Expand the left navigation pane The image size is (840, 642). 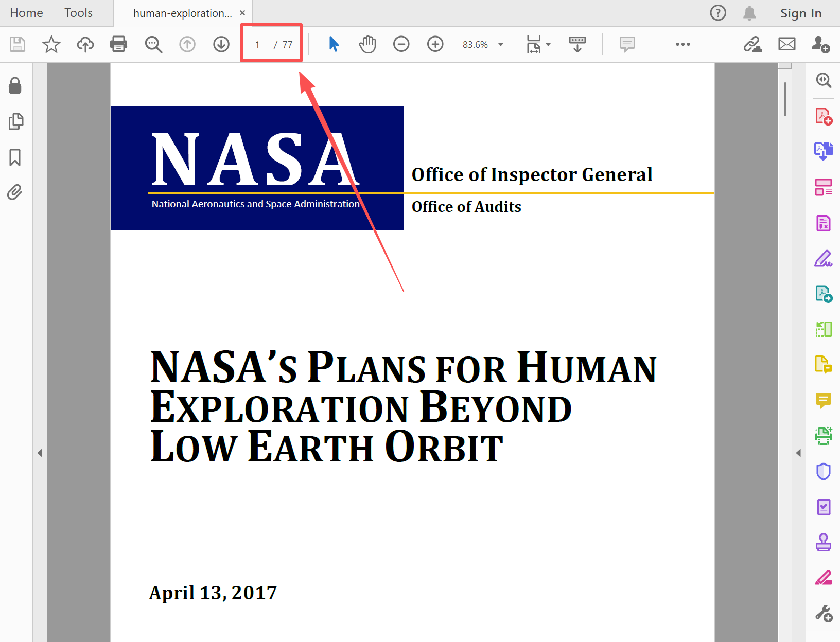click(x=40, y=453)
